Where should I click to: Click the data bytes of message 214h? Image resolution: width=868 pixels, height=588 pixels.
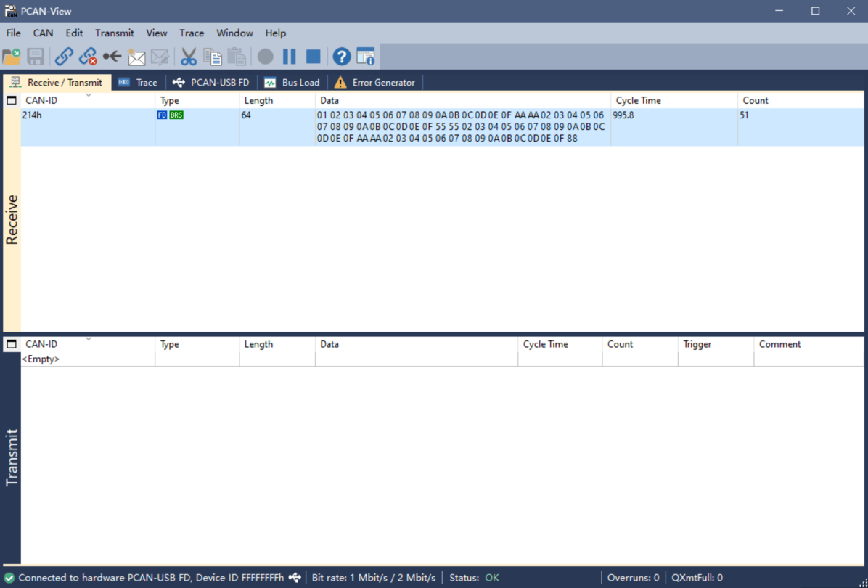point(461,127)
